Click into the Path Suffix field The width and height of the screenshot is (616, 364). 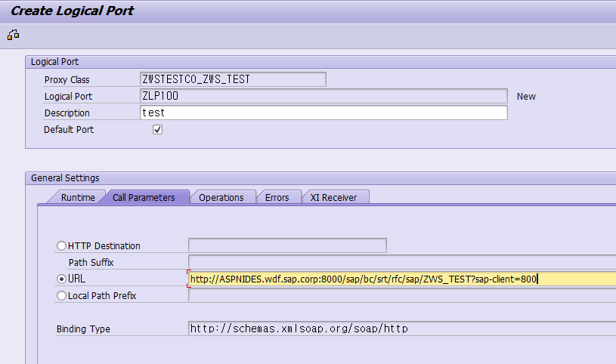click(x=401, y=262)
